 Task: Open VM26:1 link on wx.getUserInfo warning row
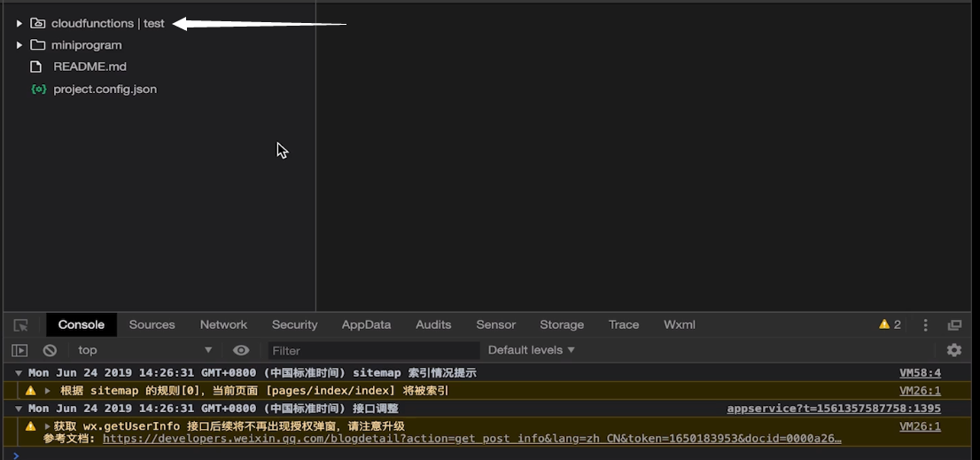point(920,426)
